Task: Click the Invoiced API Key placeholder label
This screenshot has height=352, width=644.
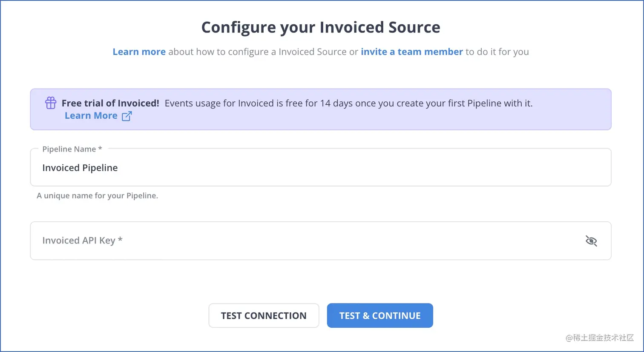Action: point(82,240)
